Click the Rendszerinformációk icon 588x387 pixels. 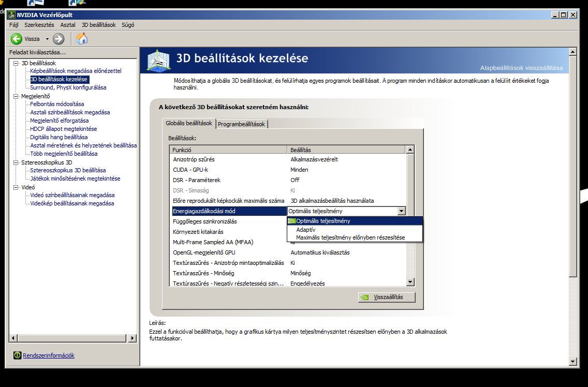click(17, 355)
